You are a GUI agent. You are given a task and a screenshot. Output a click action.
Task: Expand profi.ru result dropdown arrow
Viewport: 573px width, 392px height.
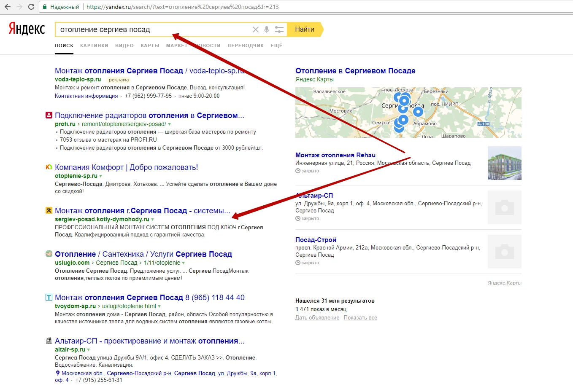tap(170, 124)
